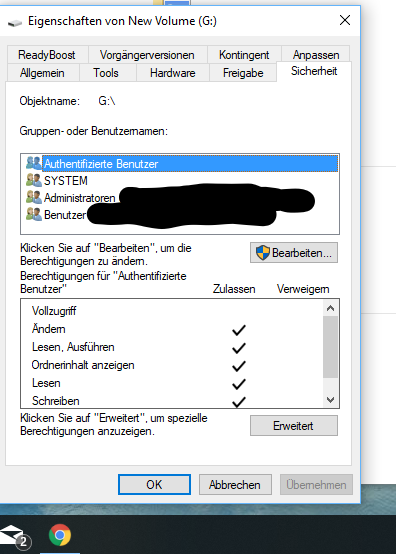Switch to the Vorgängerversionen tab

[147, 55]
